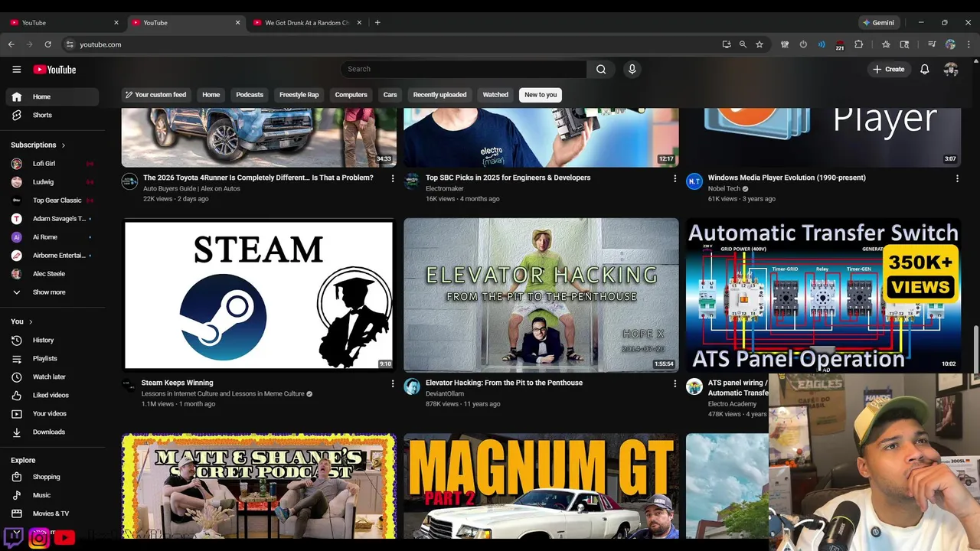
Task: Click the power-button extension icon
Action: pos(803,44)
